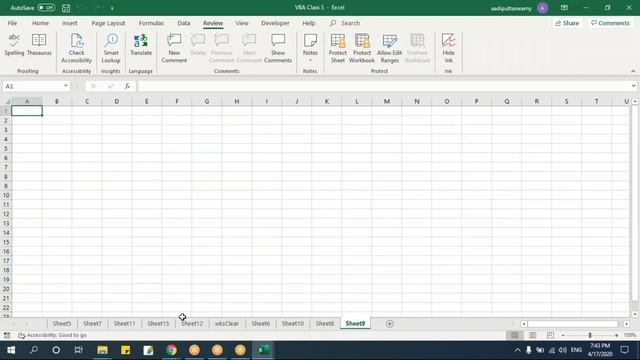This screenshot has height=360, width=640.
Task: Open the Formulas tab
Action: [x=151, y=23]
